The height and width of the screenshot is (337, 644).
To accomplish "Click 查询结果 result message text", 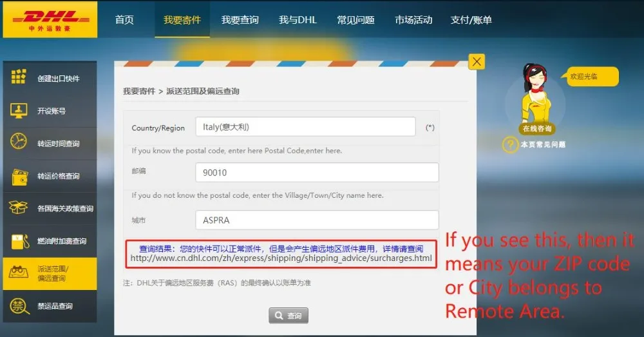I will coord(281,249).
